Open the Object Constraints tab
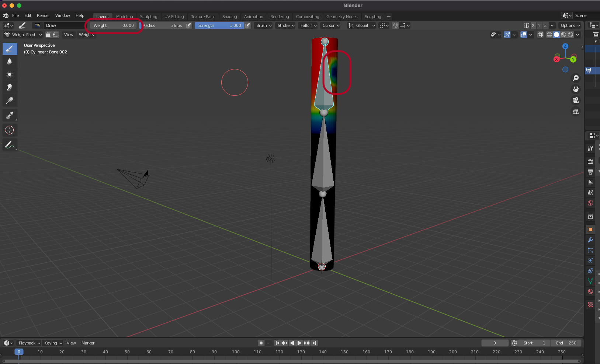The height and width of the screenshot is (364, 600). [590, 271]
